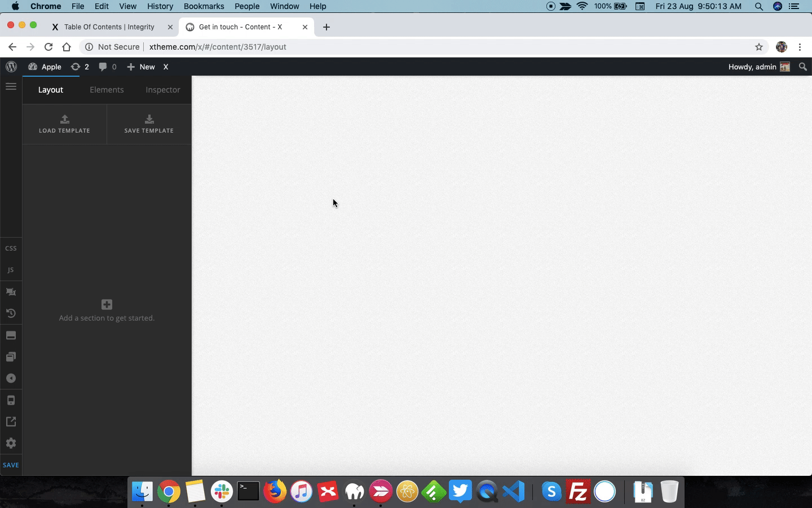
Task: Open the custom JS editor
Action: (11, 270)
